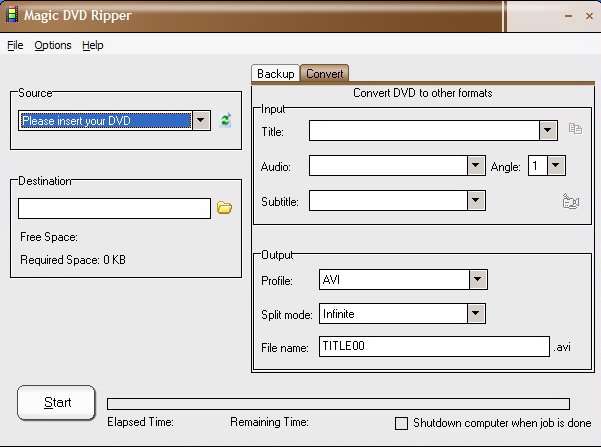The width and height of the screenshot is (601, 447).
Task: Click the job progress bar
Action: pyautogui.click(x=338, y=404)
